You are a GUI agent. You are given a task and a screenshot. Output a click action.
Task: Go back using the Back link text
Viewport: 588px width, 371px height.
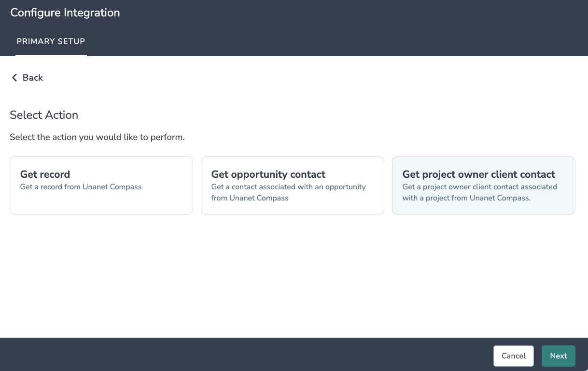click(x=33, y=78)
